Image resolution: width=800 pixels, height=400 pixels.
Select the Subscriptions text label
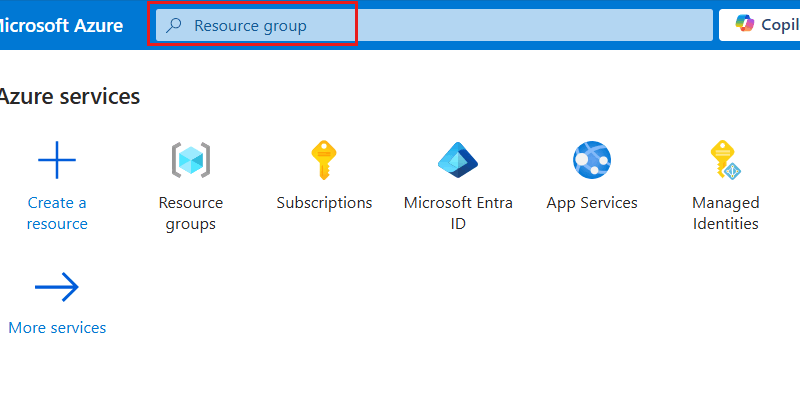pyautogui.click(x=324, y=203)
